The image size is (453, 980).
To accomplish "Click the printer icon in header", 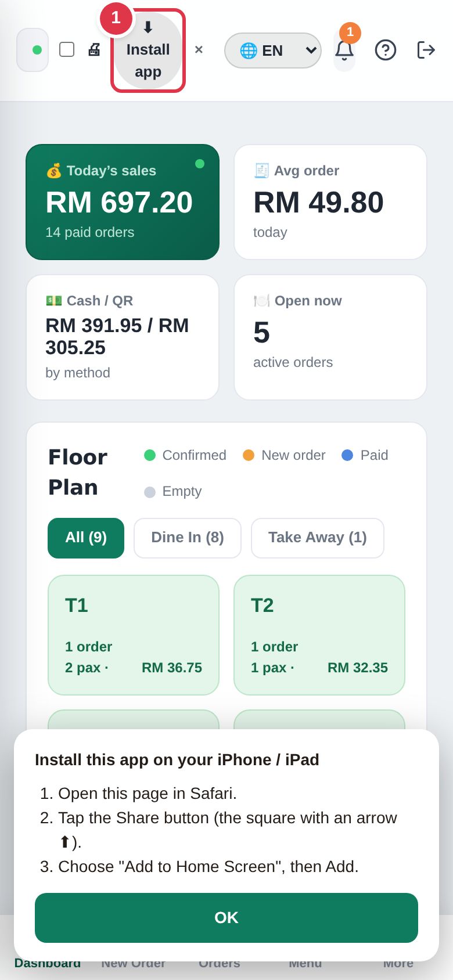I will coord(94,49).
